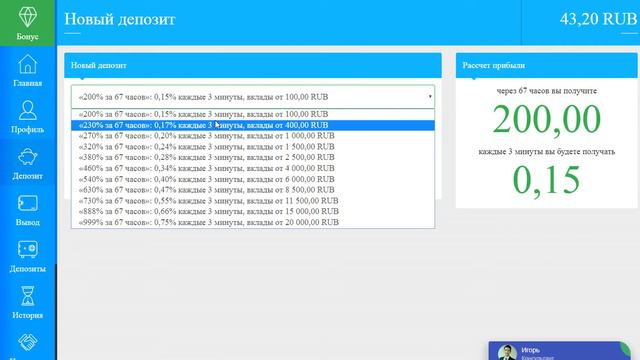Choose «630% за 67 часов» plan

[253, 190]
